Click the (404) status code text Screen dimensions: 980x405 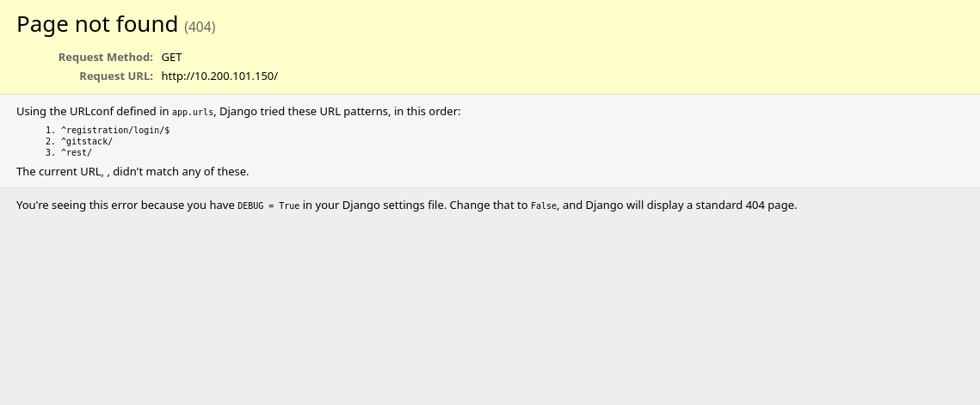click(x=200, y=27)
